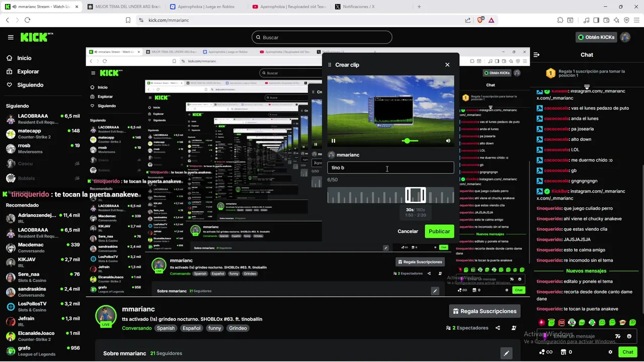This screenshot has width=644, height=362.
Task: Select the Español tag
Action: tap(191, 328)
